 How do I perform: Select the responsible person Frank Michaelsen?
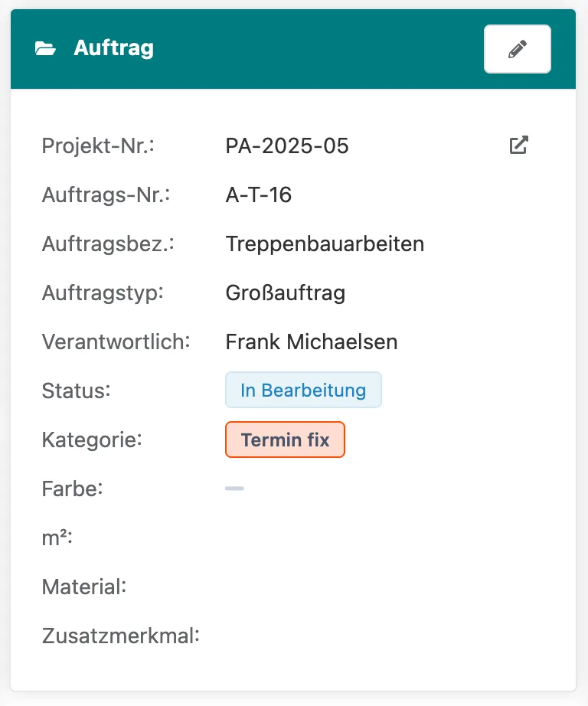(x=311, y=342)
